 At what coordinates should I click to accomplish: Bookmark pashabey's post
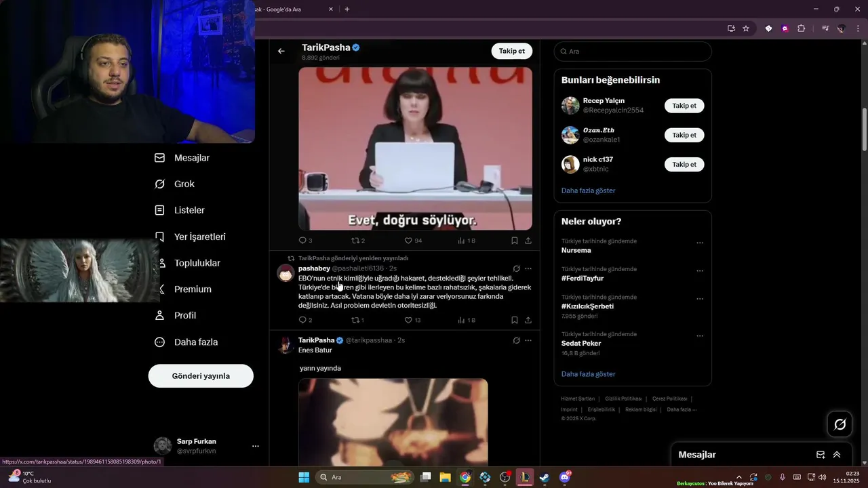[515, 320]
